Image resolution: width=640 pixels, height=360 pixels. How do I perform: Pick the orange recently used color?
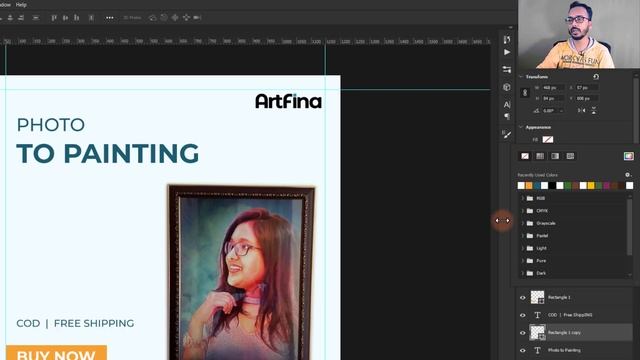tap(529, 186)
